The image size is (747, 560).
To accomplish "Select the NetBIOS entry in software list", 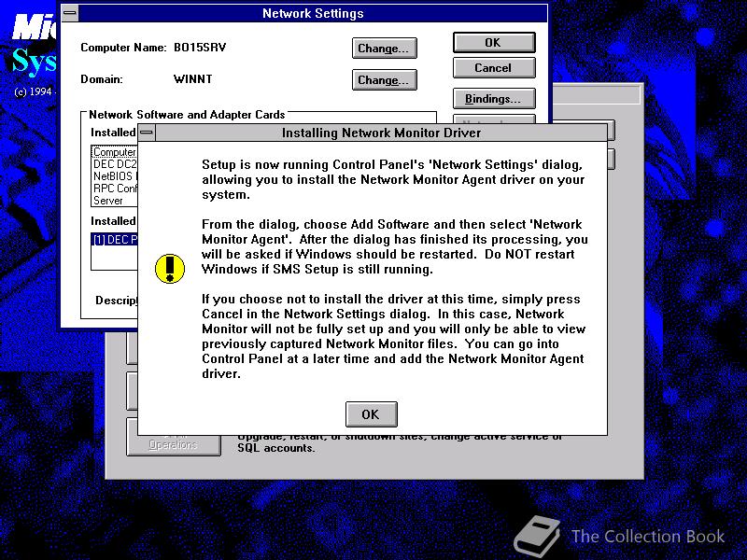I will (115, 176).
